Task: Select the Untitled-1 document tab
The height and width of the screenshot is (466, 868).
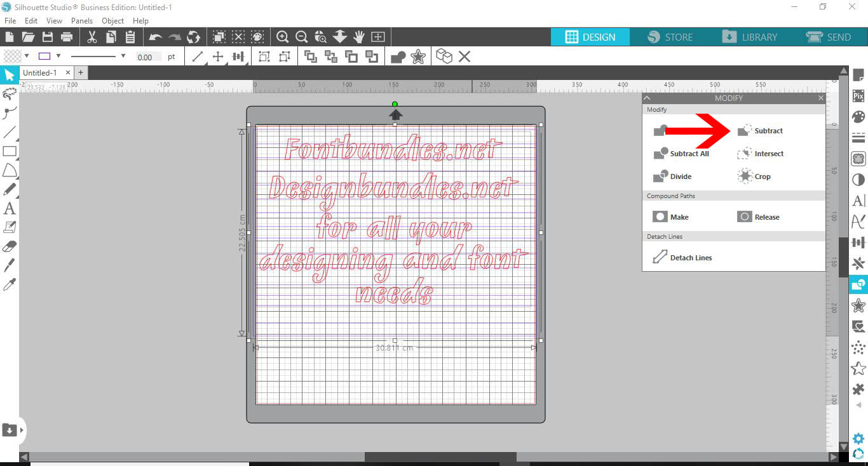Action: (40, 73)
